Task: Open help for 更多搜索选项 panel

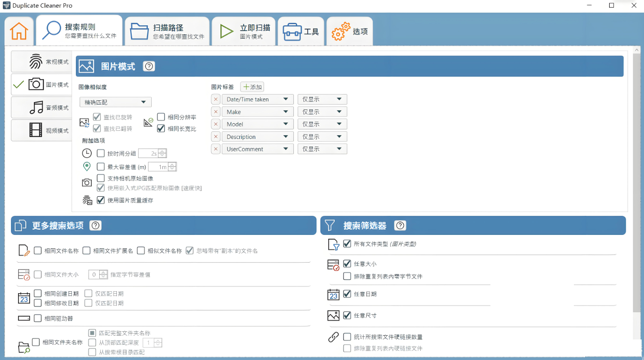Action: coord(95,225)
